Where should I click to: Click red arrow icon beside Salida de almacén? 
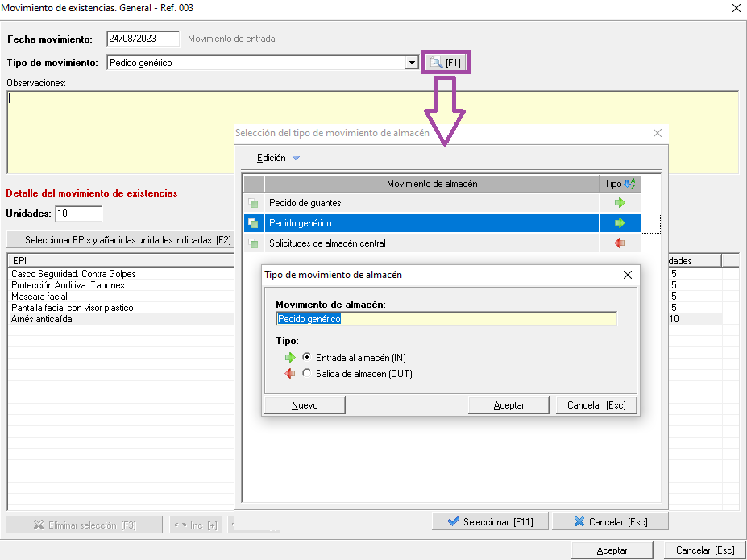[289, 373]
